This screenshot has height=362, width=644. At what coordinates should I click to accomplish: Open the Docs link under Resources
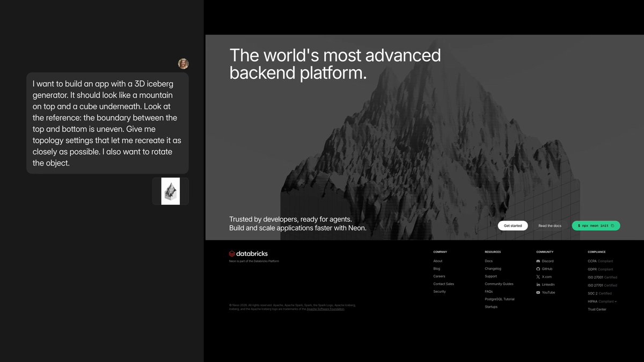[x=488, y=261]
